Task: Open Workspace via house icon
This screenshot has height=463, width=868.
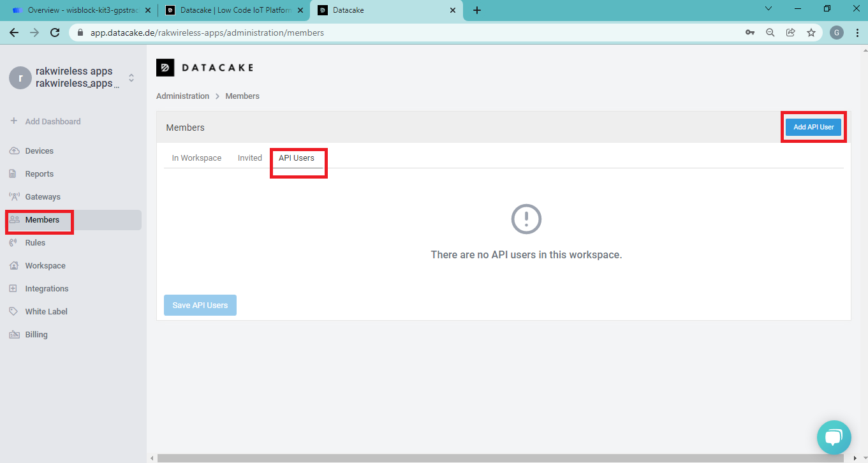Action: 13,266
